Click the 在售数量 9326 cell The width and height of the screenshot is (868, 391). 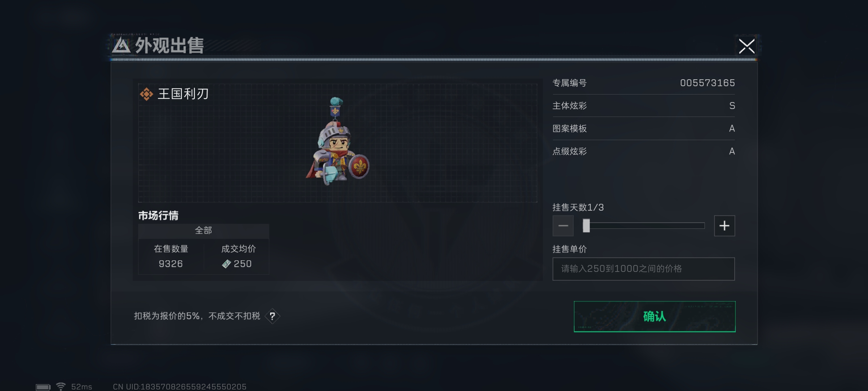(x=171, y=256)
